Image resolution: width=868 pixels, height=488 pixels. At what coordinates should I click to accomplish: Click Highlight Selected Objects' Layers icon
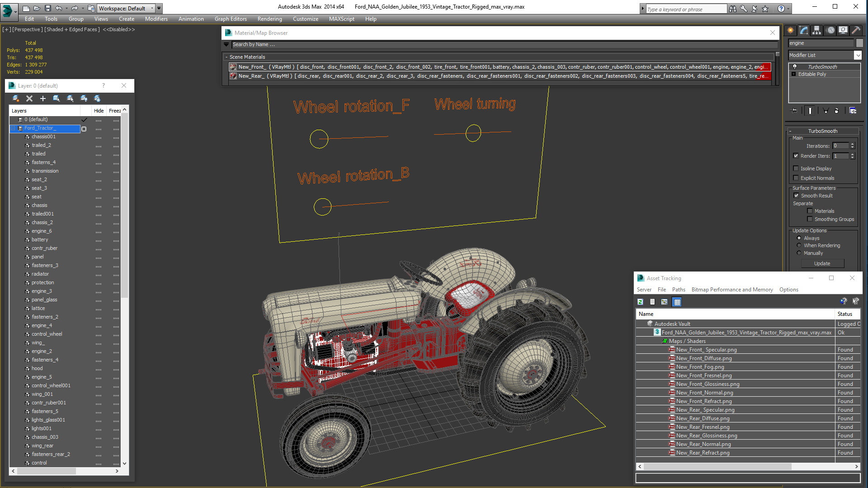[70, 99]
